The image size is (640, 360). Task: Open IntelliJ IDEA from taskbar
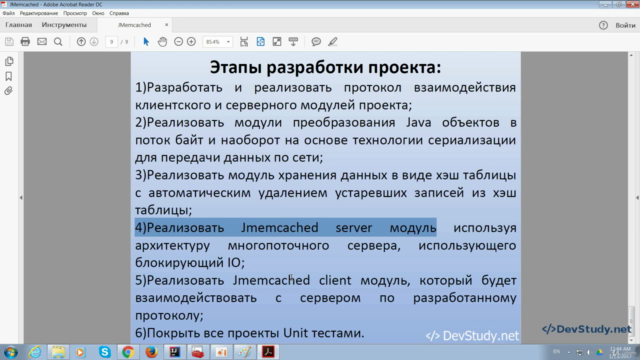pyautogui.click(x=175, y=352)
